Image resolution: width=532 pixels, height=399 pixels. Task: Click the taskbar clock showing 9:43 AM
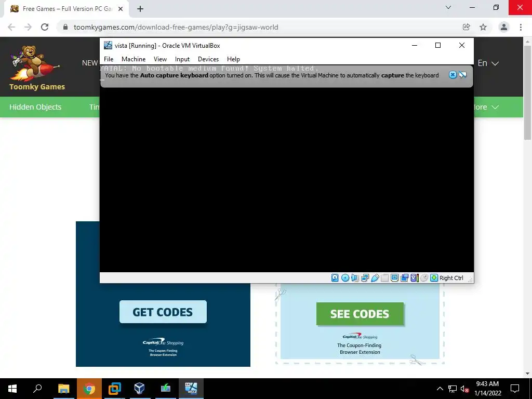(487, 389)
